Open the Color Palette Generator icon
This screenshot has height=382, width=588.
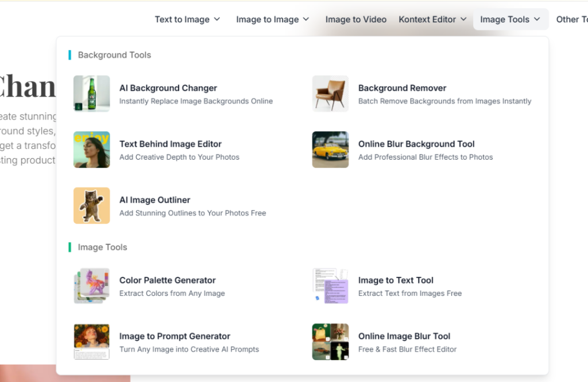pos(91,285)
